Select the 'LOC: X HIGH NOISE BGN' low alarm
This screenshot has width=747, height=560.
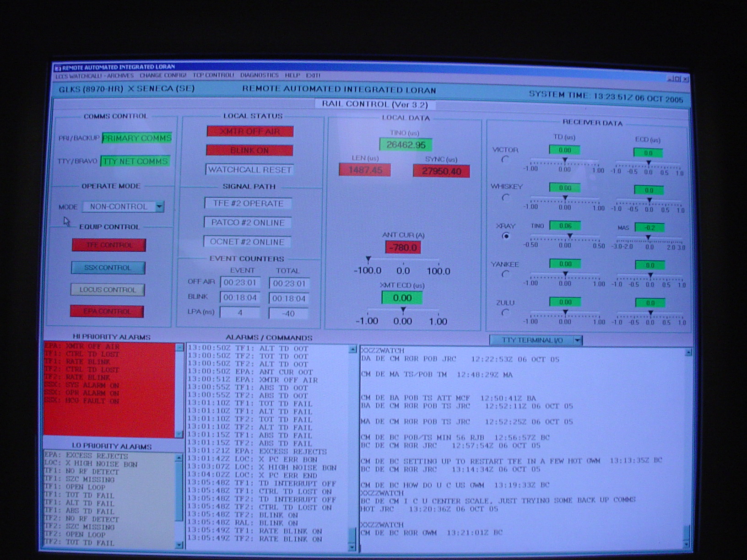[91, 464]
